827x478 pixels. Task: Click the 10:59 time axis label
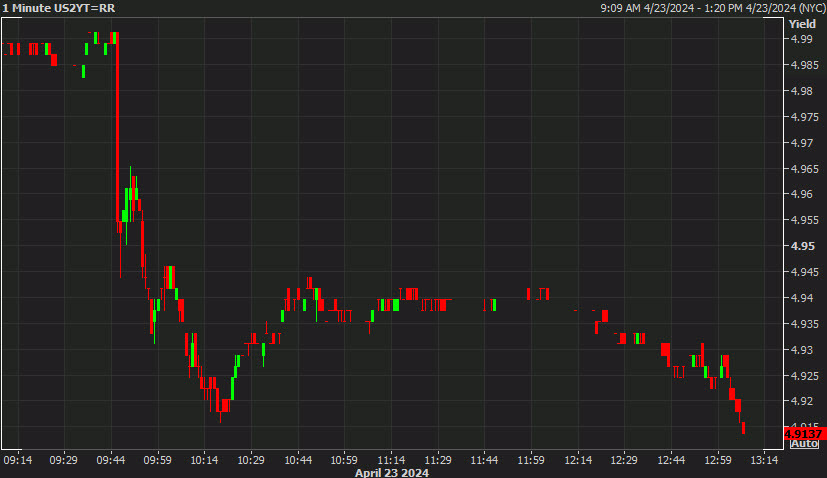(344, 460)
